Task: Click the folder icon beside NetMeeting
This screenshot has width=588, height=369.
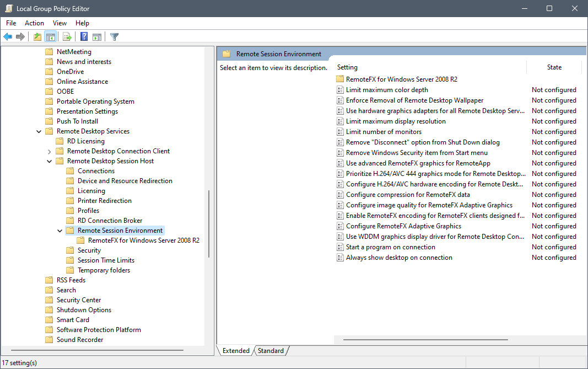Action: coord(49,52)
